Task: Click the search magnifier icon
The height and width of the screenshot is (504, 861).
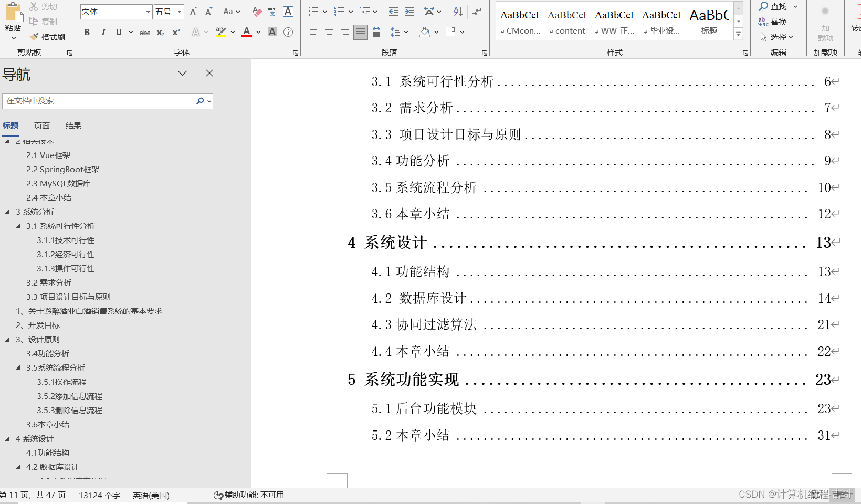Action: (x=200, y=101)
